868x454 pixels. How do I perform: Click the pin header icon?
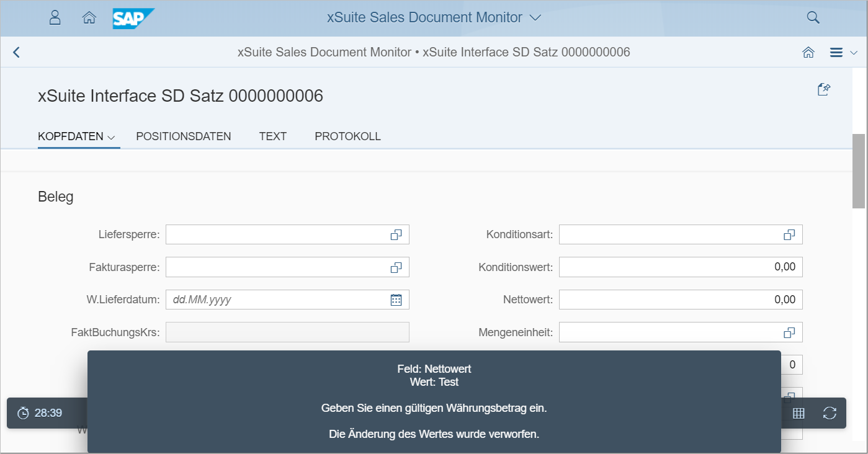click(823, 90)
